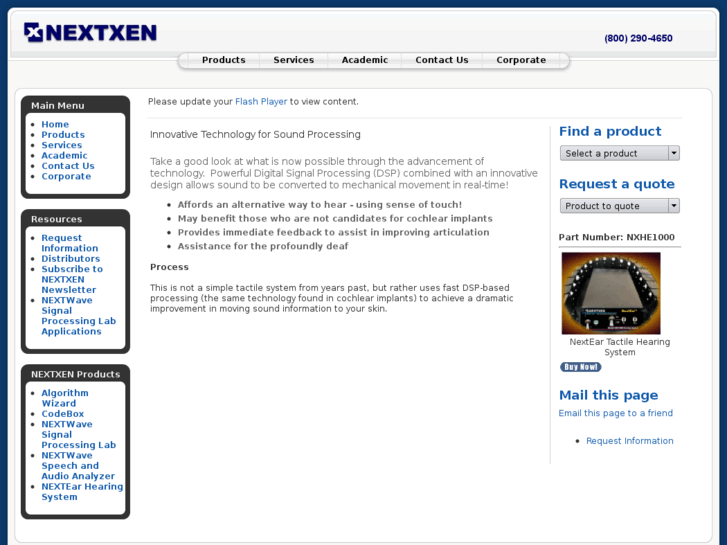Click the Buy Now button
This screenshot has height=545, width=727.
580,367
